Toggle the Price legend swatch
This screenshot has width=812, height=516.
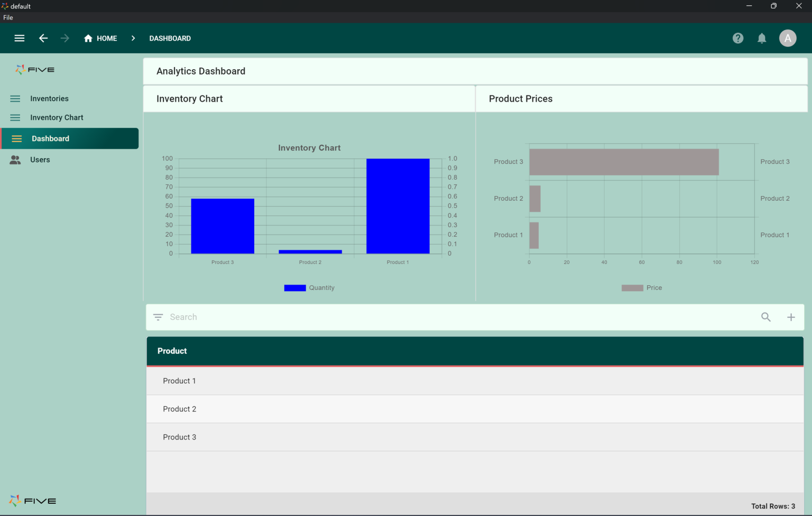click(x=632, y=288)
